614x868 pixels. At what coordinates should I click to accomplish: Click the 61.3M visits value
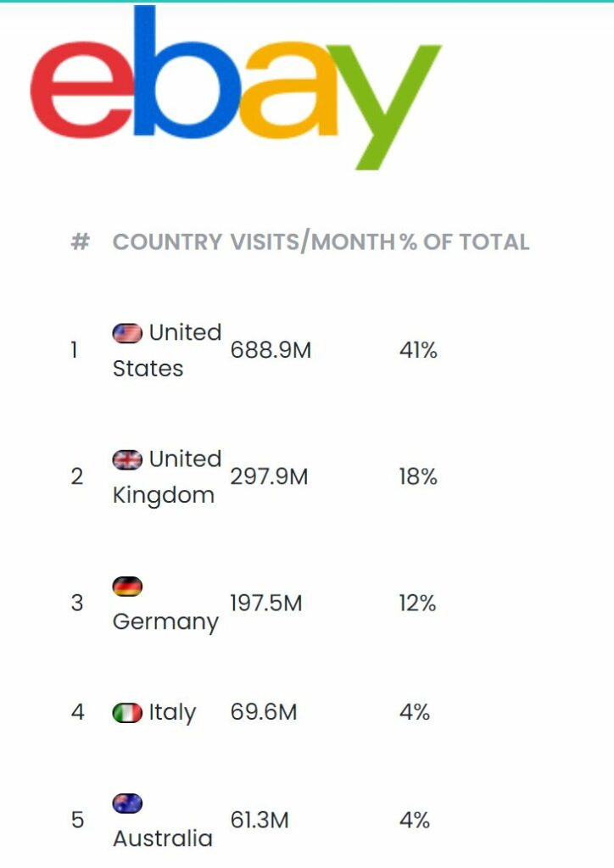pos(260,820)
